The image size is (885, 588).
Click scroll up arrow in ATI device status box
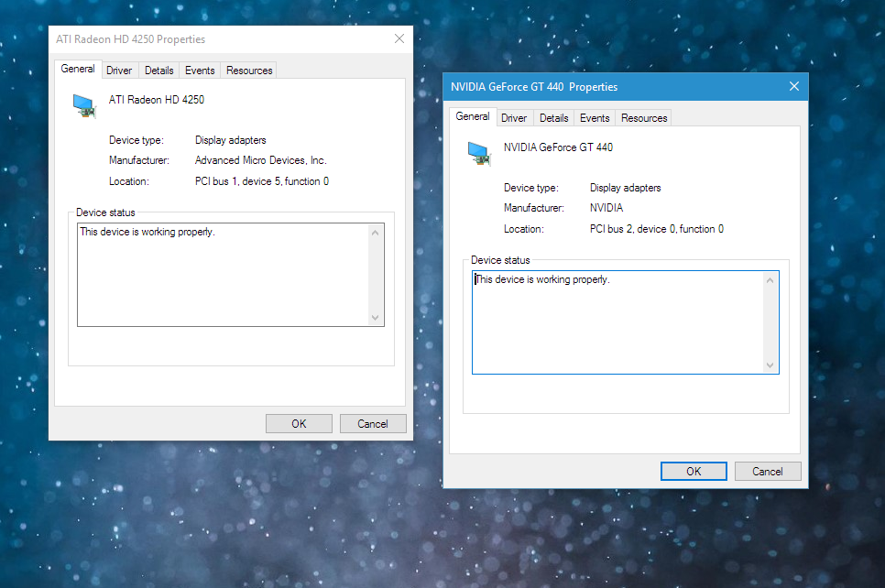pyautogui.click(x=376, y=233)
